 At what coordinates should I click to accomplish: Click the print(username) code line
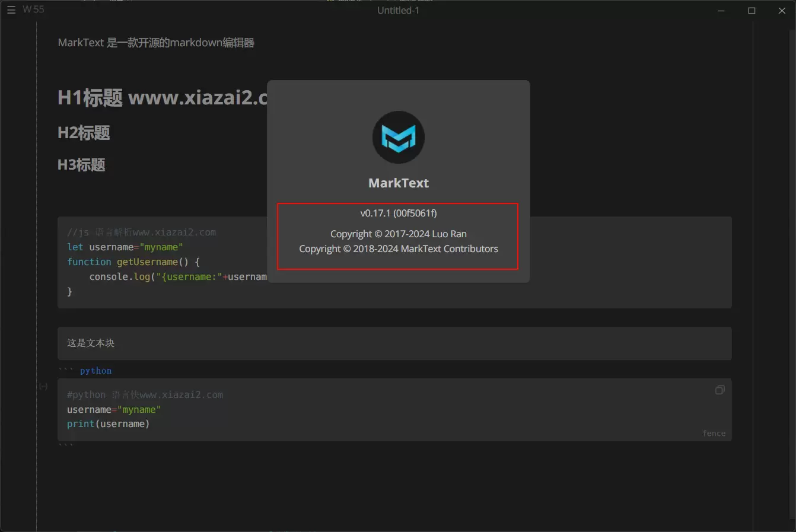tap(109, 424)
